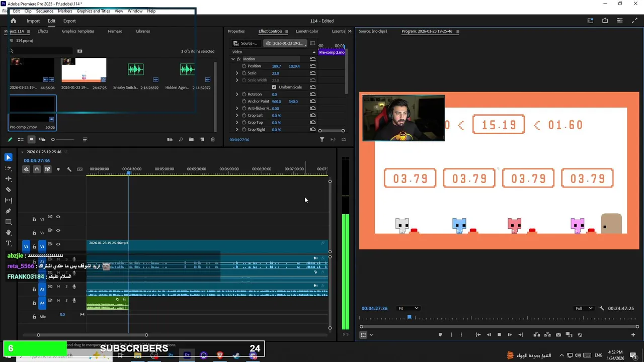Reset the Position parameter
644x362 pixels.
(x=313, y=66)
